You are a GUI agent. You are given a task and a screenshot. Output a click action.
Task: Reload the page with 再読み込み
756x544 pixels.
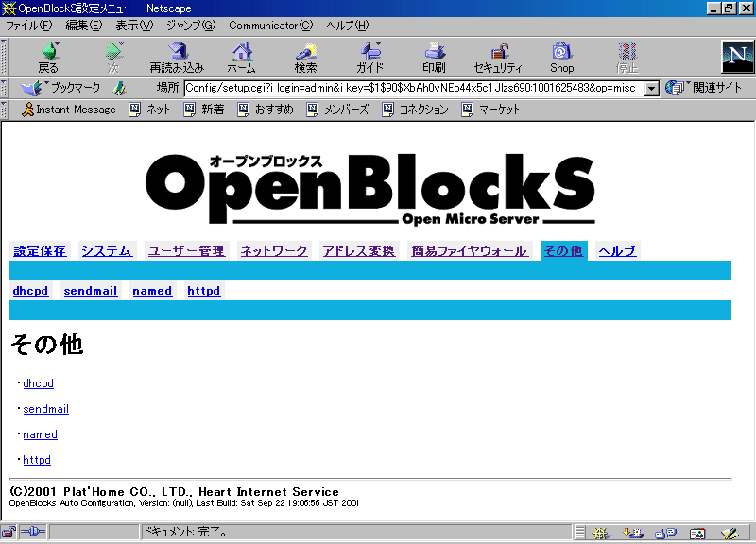pyautogui.click(x=177, y=58)
